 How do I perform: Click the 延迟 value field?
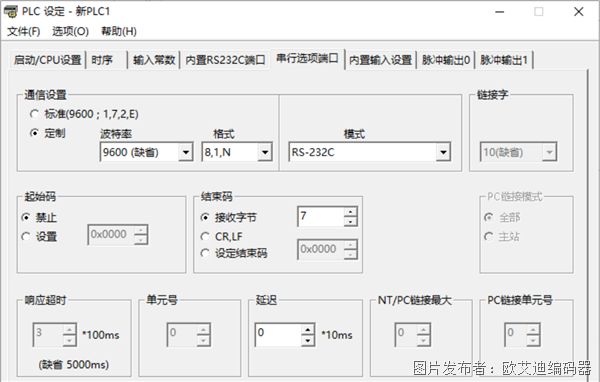[x=278, y=335]
